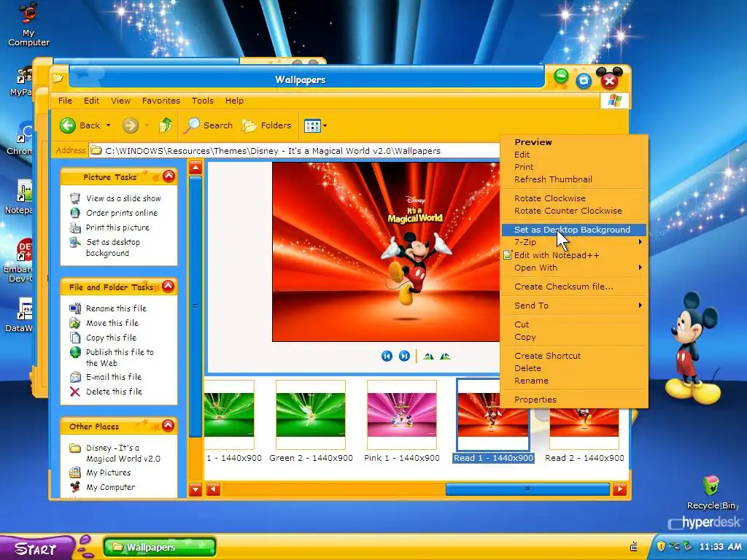Click the Read 1 - 1440x900 file name
This screenshot has height=560, width=747.
pyautogui.click(x=493, y=458)
